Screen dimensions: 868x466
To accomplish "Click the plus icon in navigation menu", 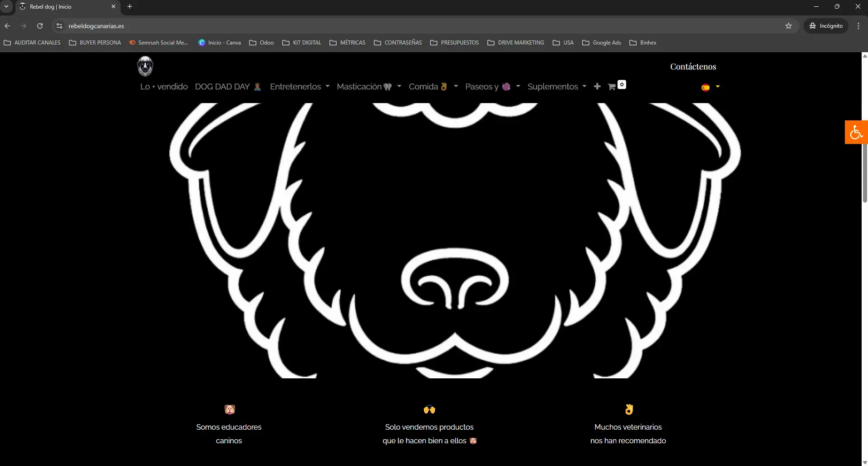I will click(x=597, y=86).
